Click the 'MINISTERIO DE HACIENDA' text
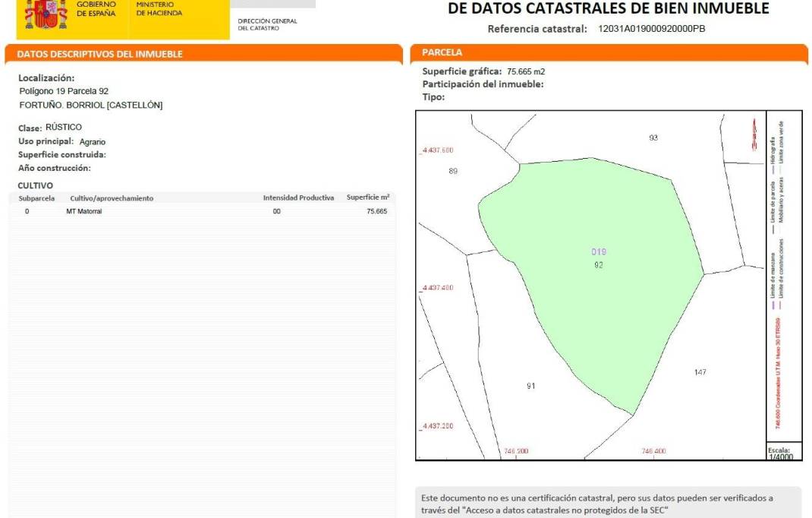 (159, 9)
